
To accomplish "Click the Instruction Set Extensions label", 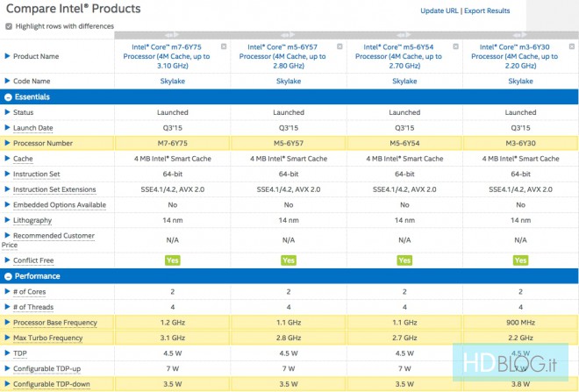I will click(54, 189).
